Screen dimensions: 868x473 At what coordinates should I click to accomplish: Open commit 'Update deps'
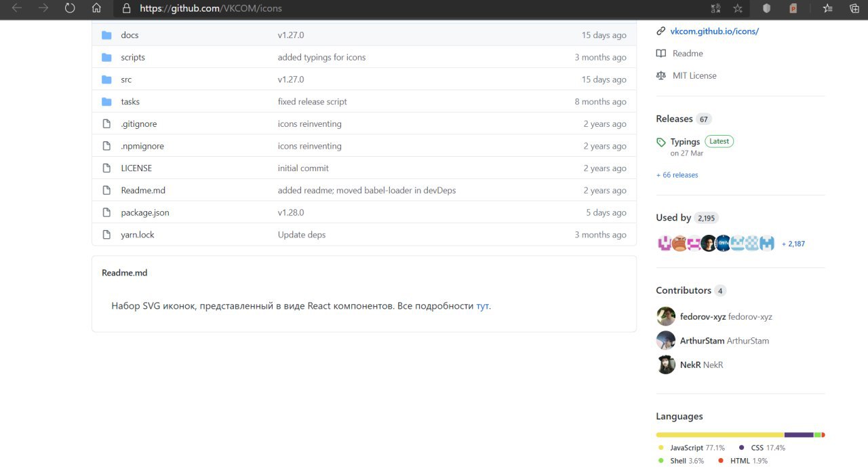(x=302, y=235)
